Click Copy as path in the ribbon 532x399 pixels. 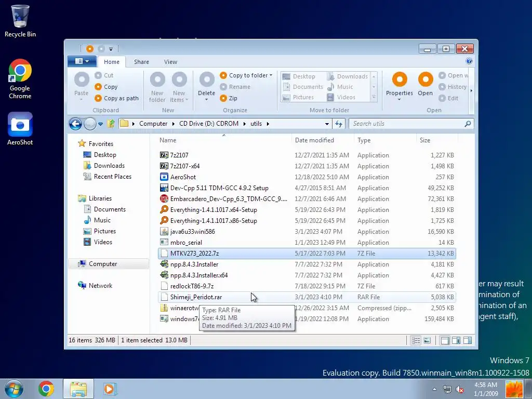click(117, 98)
